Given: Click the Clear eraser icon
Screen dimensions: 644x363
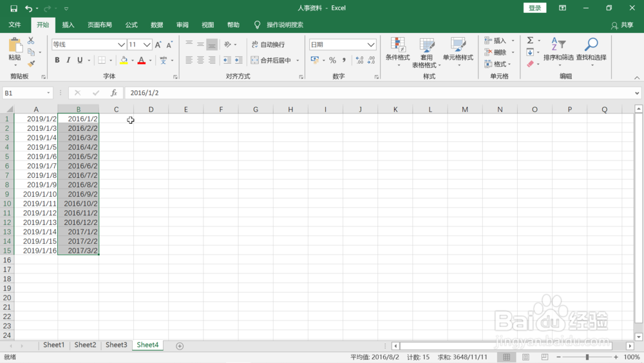Looking at the screenshot, I should click(x=530, y=64).
